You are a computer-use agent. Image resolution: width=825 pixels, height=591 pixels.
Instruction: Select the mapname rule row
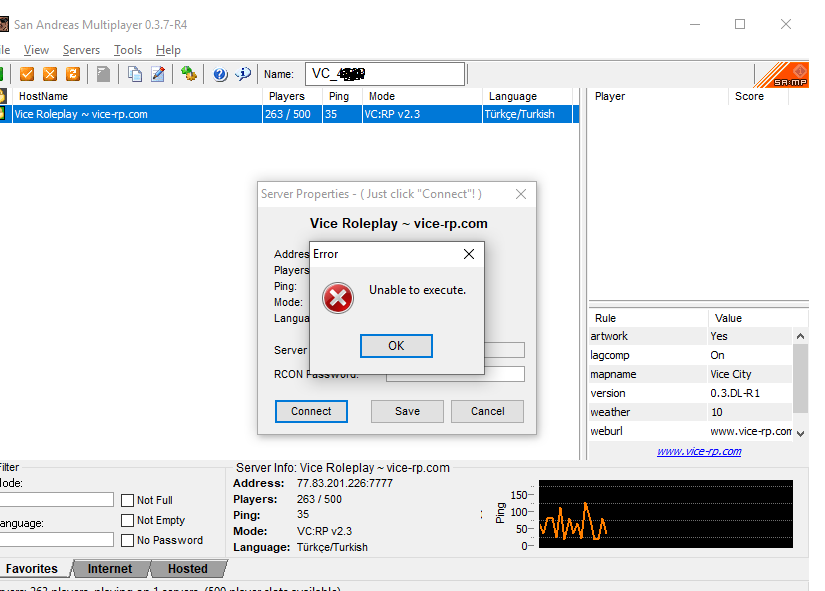(691, 374)
